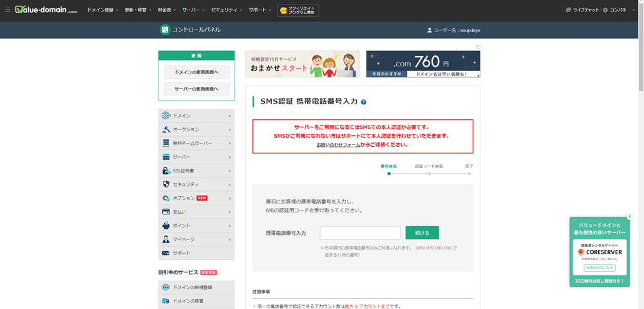The width and height of the screenshot is (644, 309).
Task: Expand the ドメイン sidebar arrow
Action: [230, 116]
